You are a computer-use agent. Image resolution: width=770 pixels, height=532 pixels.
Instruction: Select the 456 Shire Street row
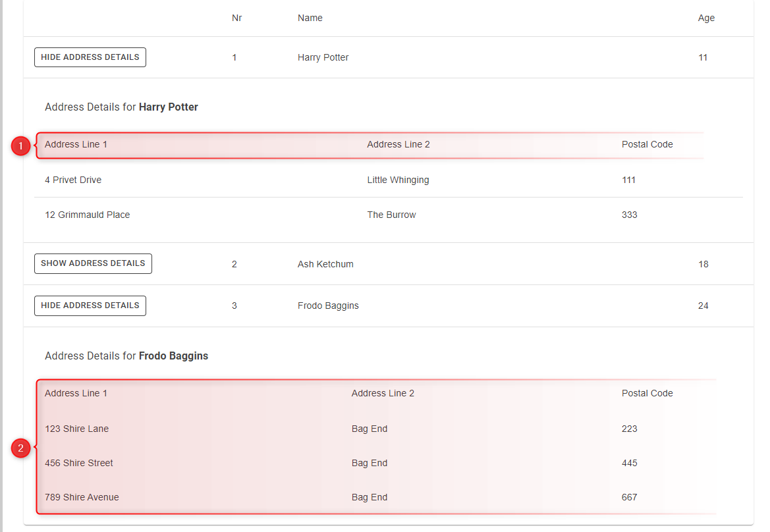point(78,463)
